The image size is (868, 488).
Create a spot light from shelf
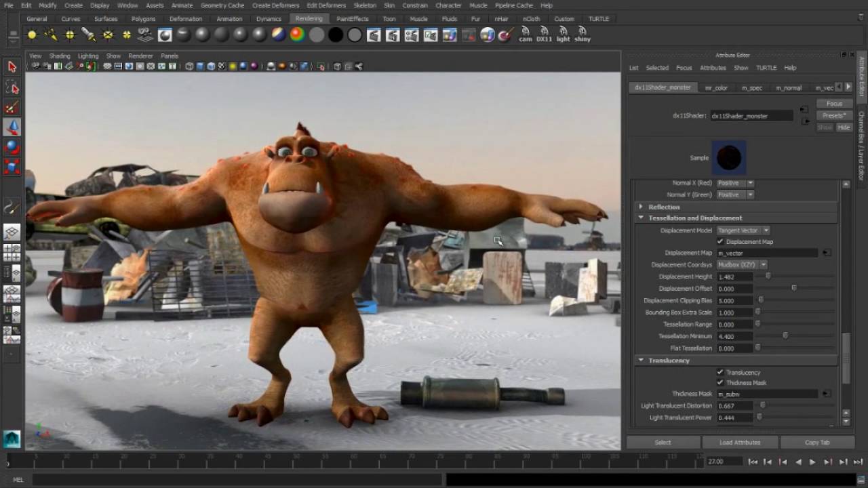[89, 35]
